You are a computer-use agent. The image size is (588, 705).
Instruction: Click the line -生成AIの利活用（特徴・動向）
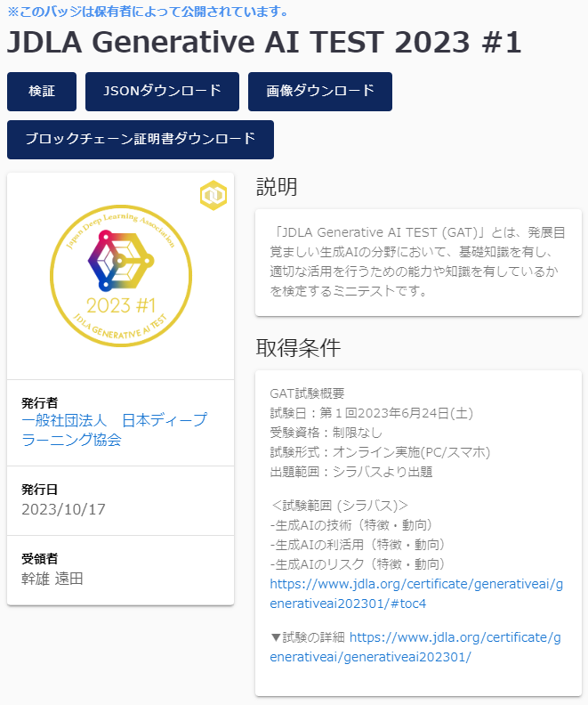coord(357,545)
